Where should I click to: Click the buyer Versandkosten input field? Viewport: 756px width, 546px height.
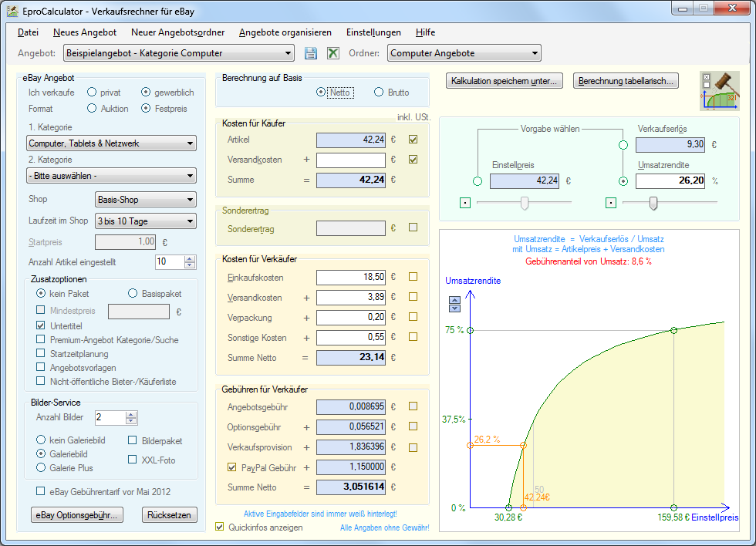click(351, 160)
